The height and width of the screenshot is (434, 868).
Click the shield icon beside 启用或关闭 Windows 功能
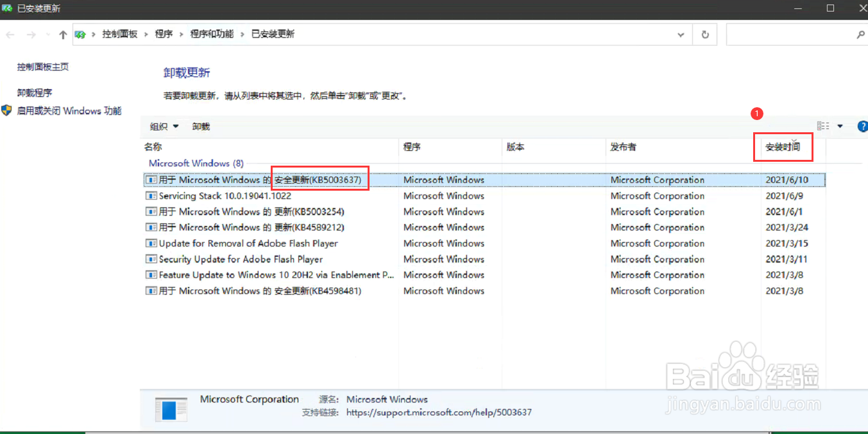(x=6, y=110)
